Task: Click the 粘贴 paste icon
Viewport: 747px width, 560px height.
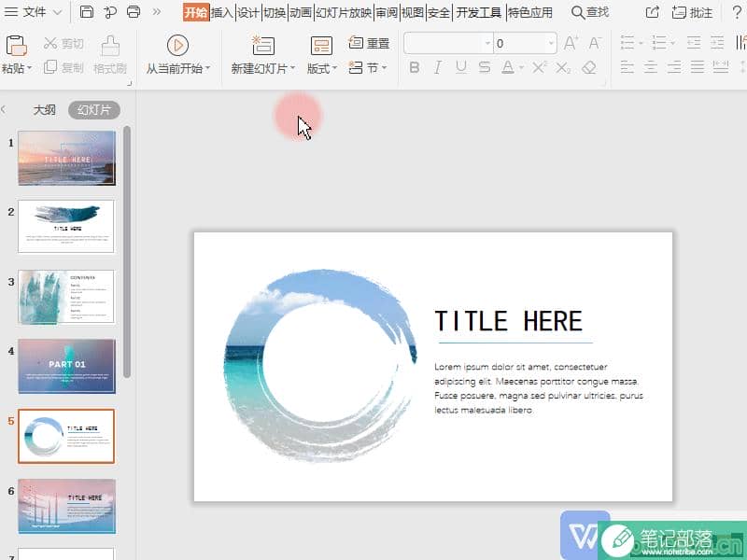Action: click(16, 46)
